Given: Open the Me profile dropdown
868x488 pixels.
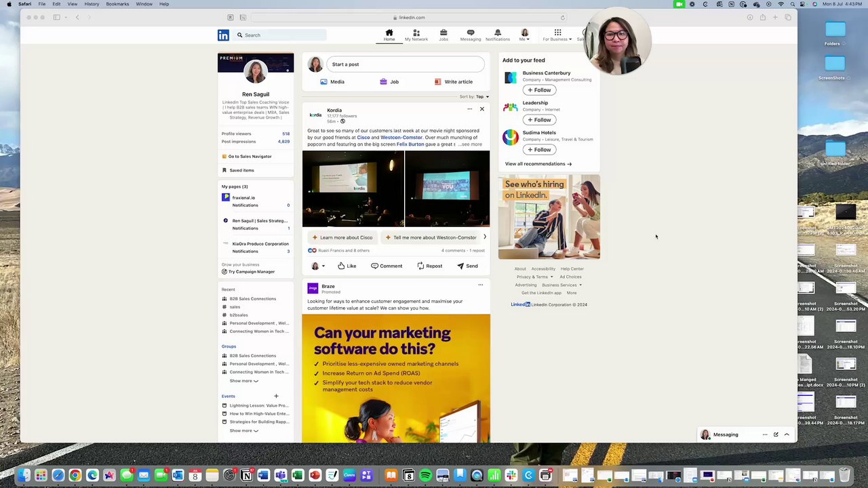Looking at the screenshot, I should (x=524, y=35).
